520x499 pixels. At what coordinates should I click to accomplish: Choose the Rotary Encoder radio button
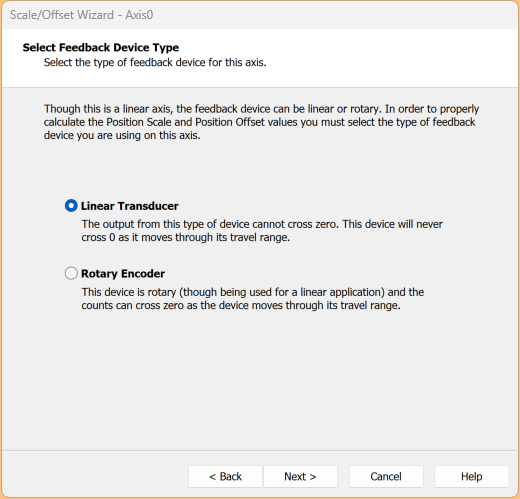pos(71,273)
